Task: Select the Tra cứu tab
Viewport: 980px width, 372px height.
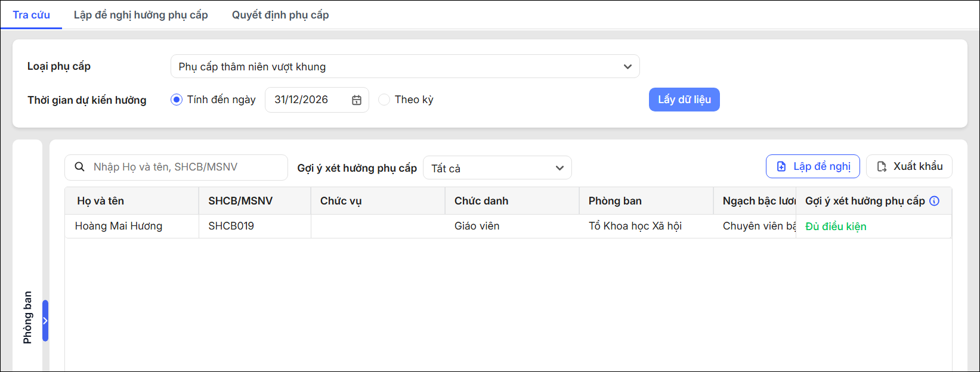Action: pos(31,15)
